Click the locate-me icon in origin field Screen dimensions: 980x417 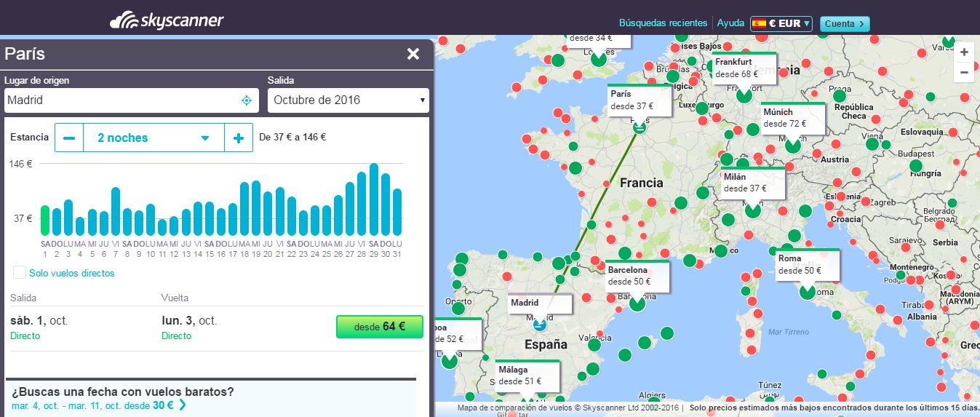pyautogui.click(x=247, y=100)
